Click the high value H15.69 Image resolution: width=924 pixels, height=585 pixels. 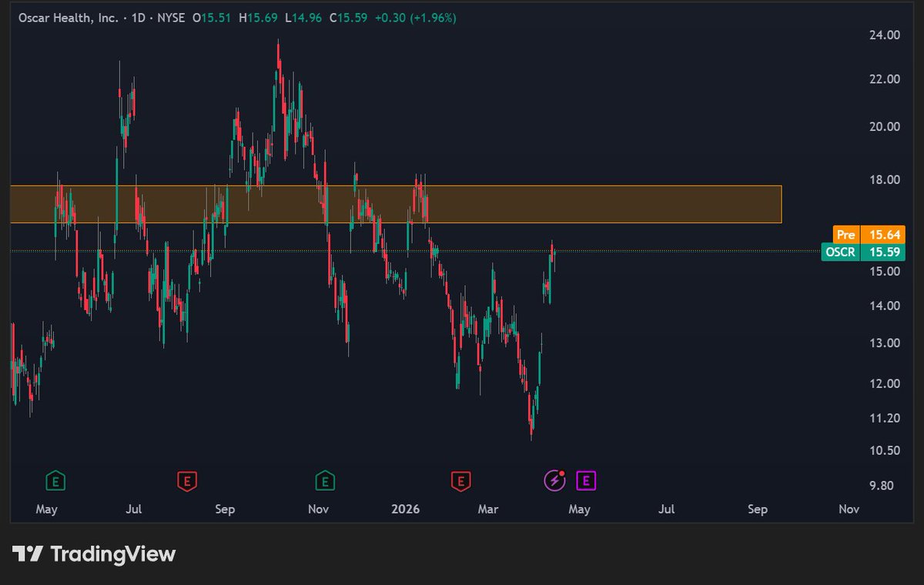(259, 18)
